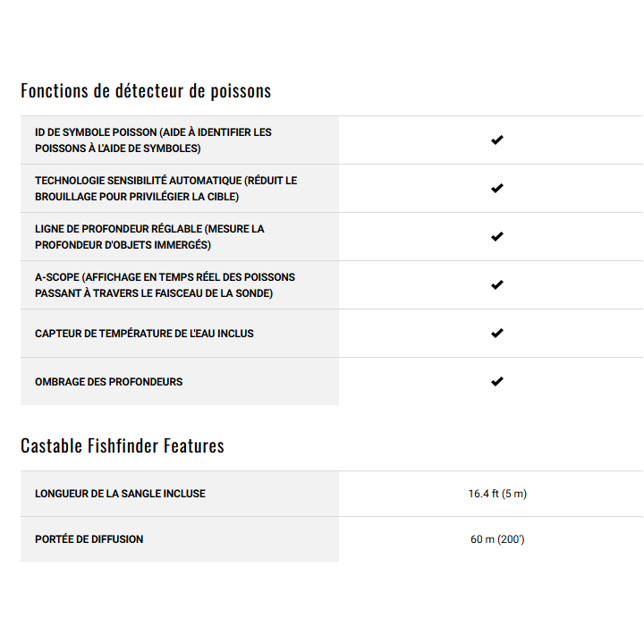Click the checkmark for Technologie sensibilité automatique
Viewport: 644px width, 644px height.
497,189
